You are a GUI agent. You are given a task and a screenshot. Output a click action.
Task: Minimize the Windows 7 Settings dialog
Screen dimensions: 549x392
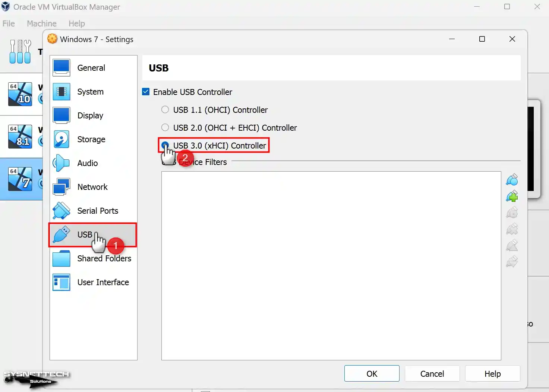coord(452,39)
